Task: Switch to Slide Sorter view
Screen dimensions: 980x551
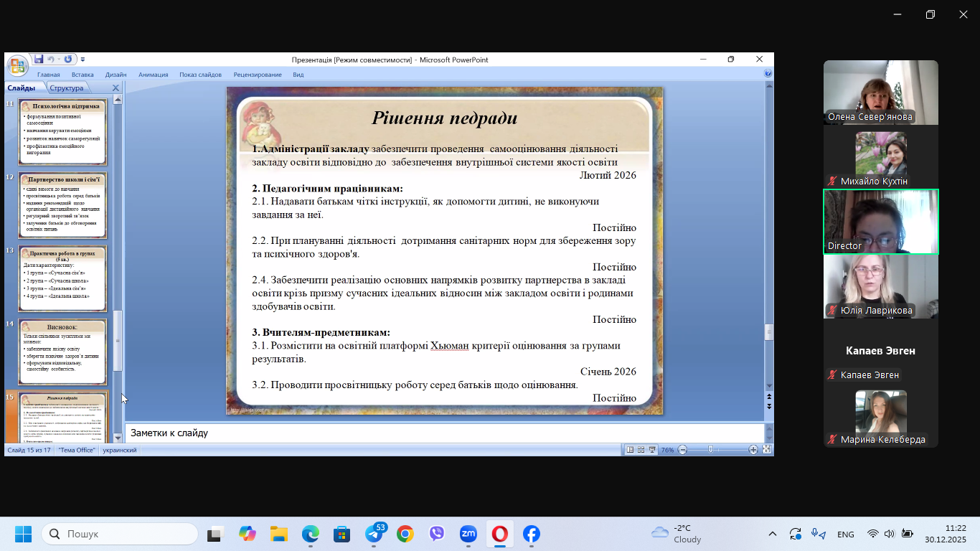Action: [641, 450]
